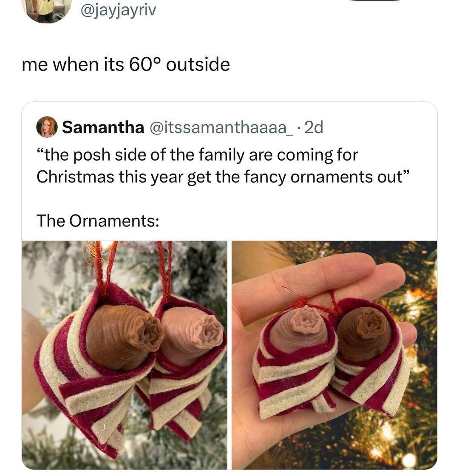459x476 pixels.
Task: Open the jayjayriv profile picture
Action: pos(48,10)
